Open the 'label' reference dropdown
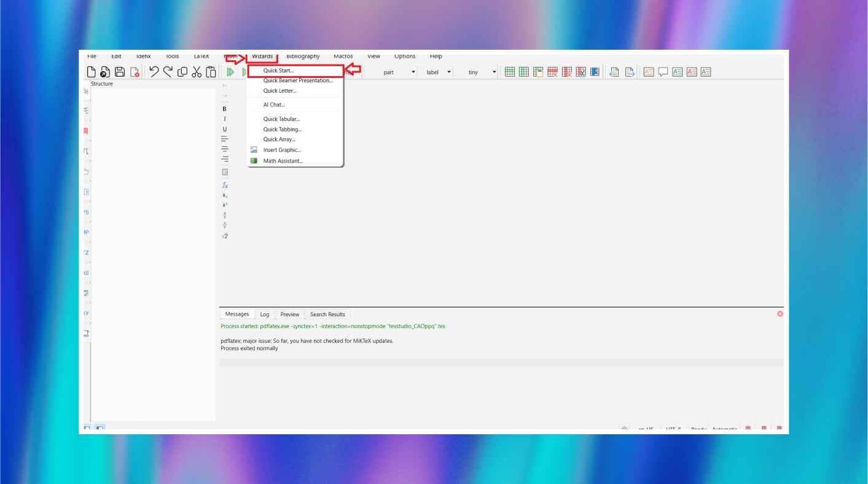Viewport: 868px width, 484px height. pos(439,72)
